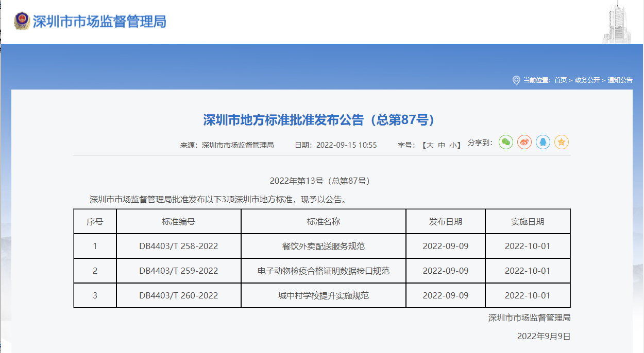The height and width of the screenshot is (353, 644).
Task: Click the closing date 2022年9月9日
Action: point(544,337)
